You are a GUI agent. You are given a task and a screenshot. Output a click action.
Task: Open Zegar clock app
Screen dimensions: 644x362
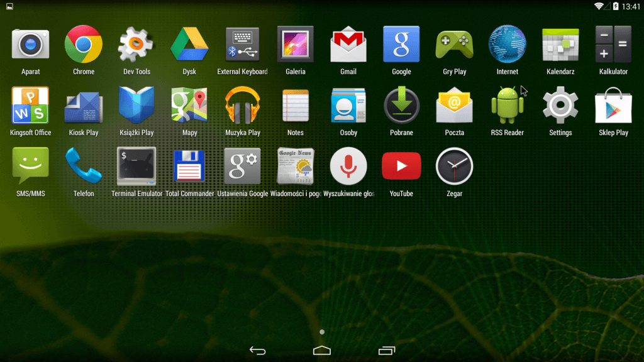point(454,166)
